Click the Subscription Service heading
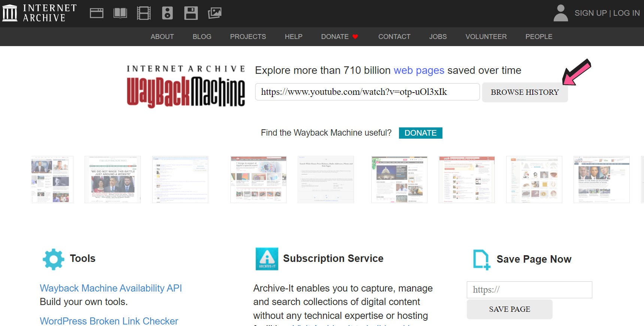 tap(333, 259)
